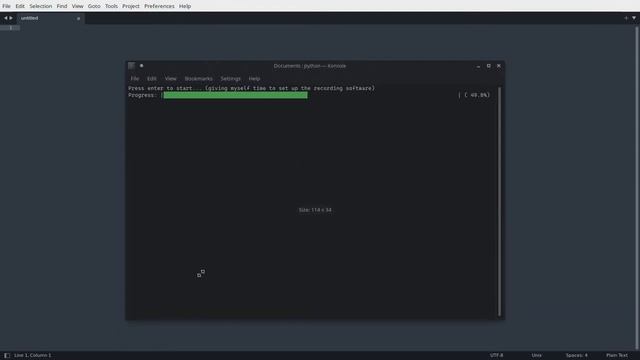Viewport: 640px width, 360px height.
Task: Change the Spaces: 4 indentation setting
Action: (x=576, y=355)
